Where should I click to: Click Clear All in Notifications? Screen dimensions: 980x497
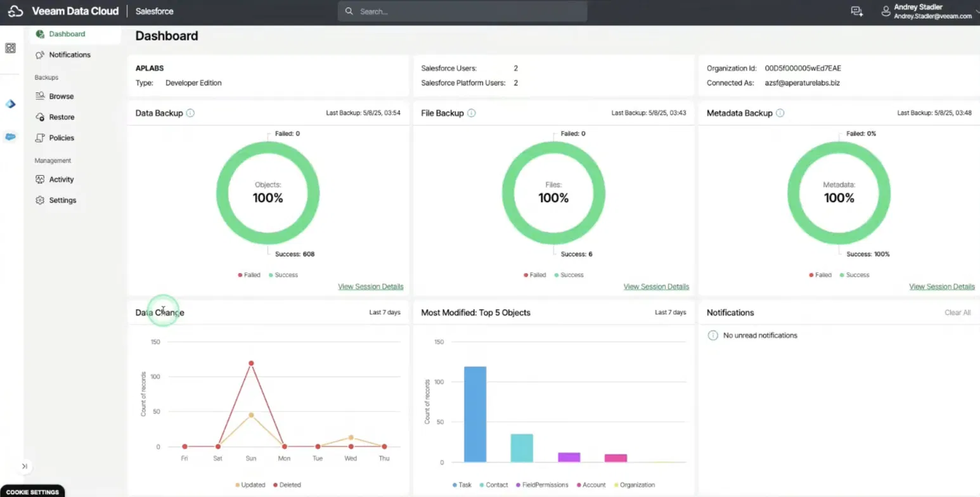[957, 313]
